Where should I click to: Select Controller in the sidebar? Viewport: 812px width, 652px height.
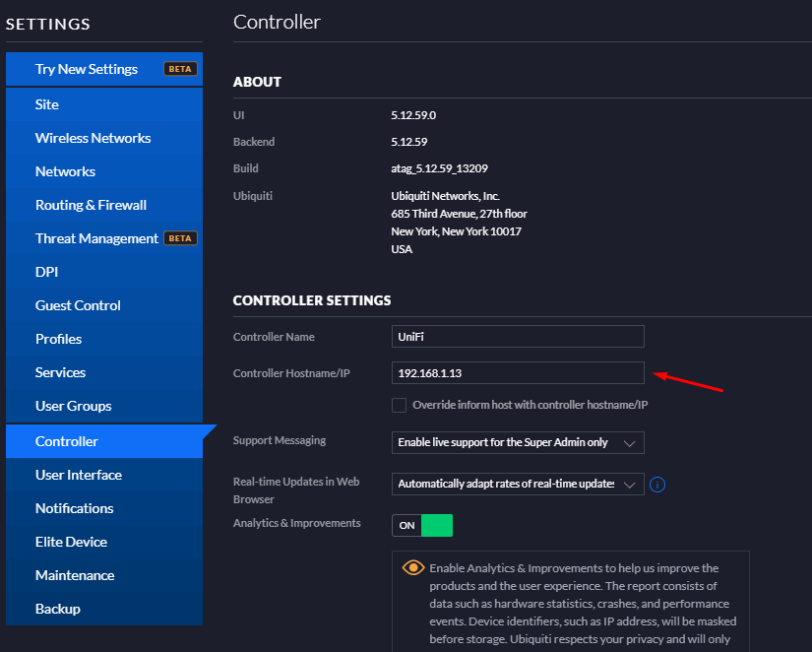click(x=104, y=441)
